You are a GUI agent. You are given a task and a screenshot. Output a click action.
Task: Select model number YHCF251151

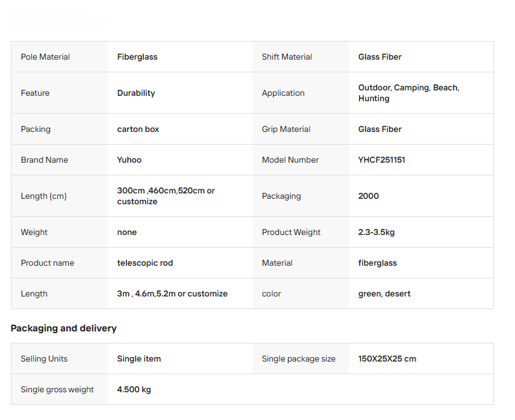click(x=382, y=160)
